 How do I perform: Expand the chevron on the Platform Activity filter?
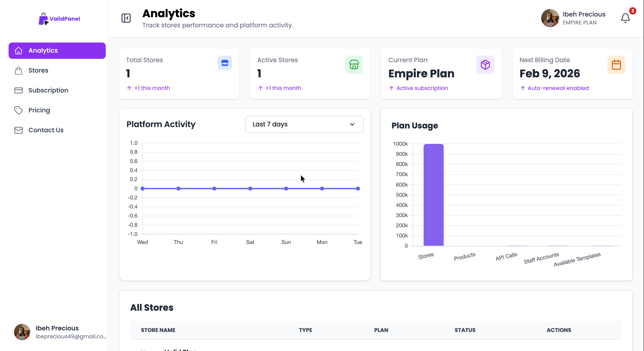click(x=352, y=124)
